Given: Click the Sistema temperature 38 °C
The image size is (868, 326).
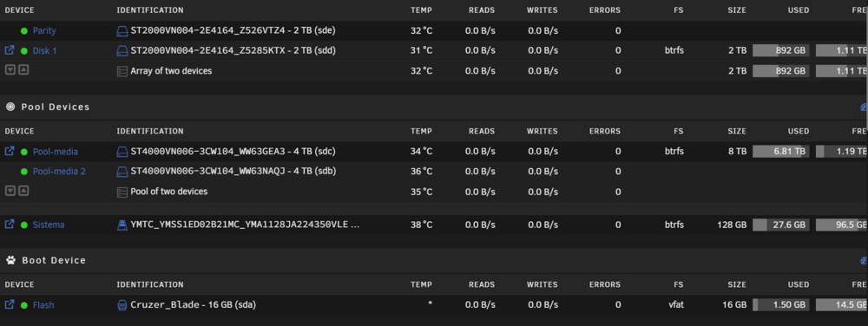Looking at the screenshot, I should [421, 225].
